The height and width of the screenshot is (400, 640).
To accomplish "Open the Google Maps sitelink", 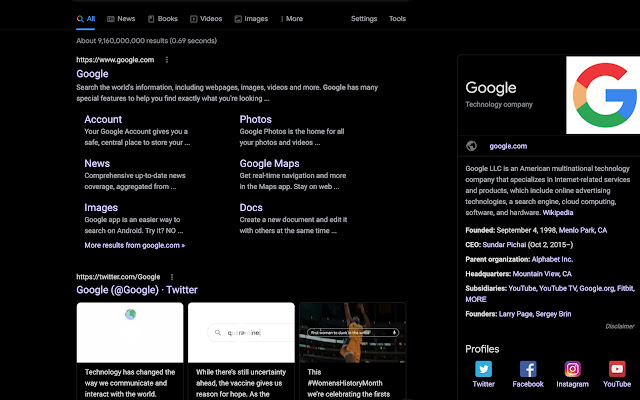I will pyautogui.click(x=269, y=163).
